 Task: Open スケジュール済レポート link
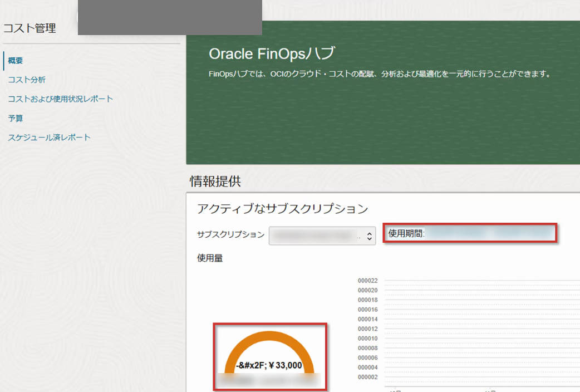pos(49,138)
